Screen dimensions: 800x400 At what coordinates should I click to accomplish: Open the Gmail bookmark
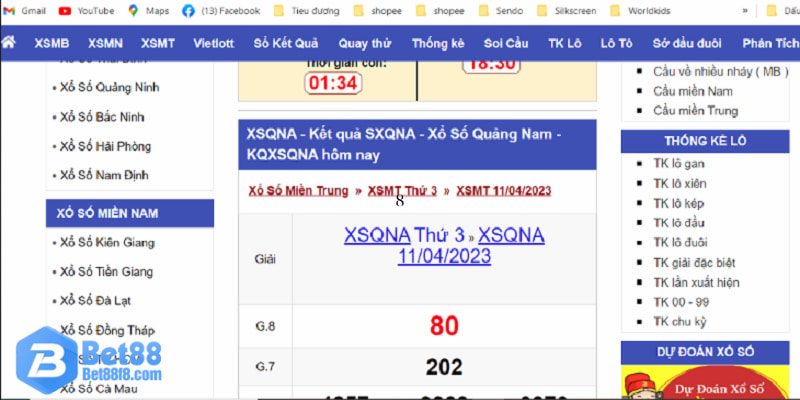tap(24, 11)
